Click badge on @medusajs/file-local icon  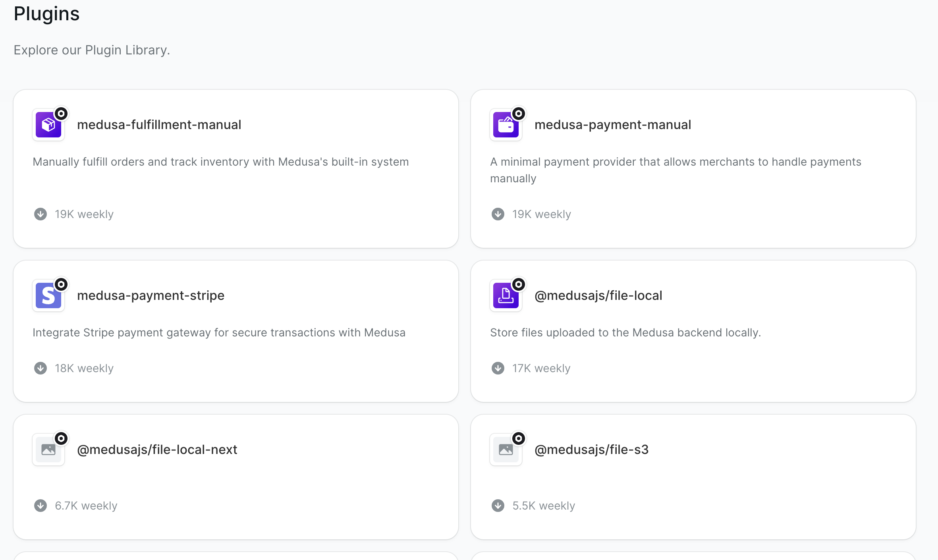519,284
